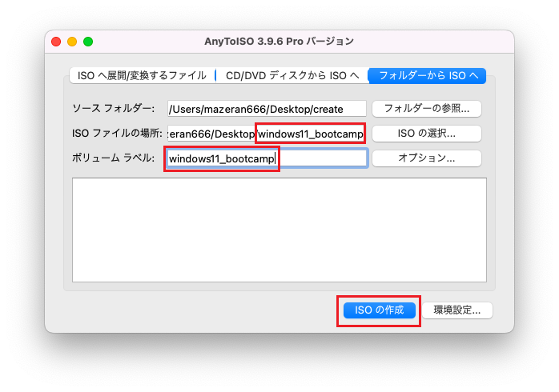Maximize window with the green button
This screenshot has height=392, width=559.
point(88,42)
